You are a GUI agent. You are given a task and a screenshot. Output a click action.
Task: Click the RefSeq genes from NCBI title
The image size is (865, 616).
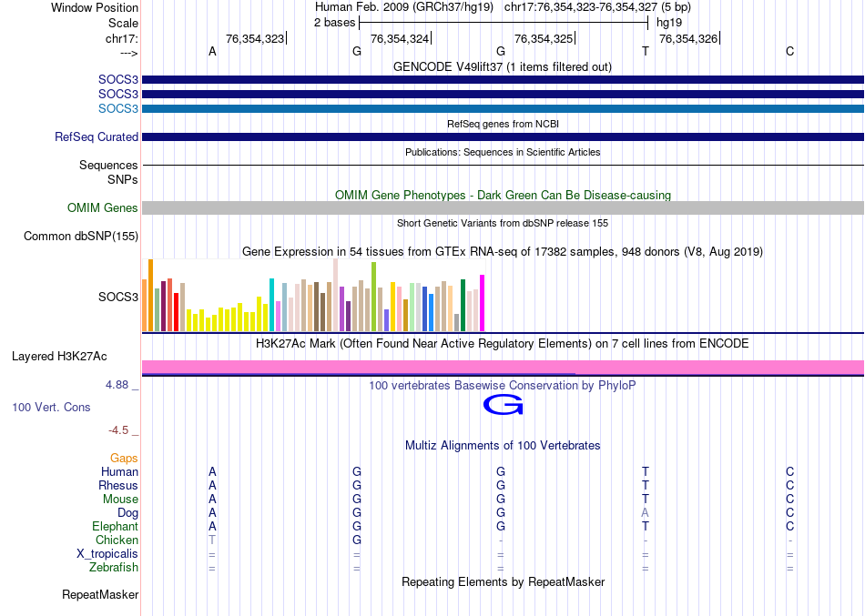pyautogui.click(x=503, y=124)
